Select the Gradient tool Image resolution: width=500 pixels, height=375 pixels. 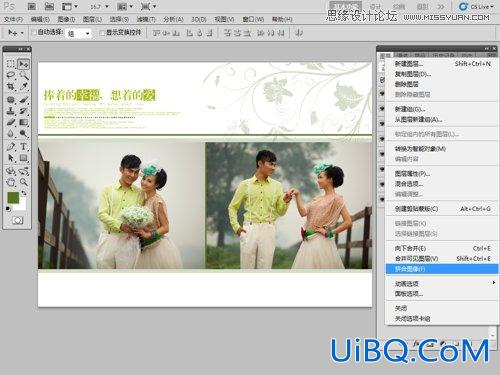point(23,122)
